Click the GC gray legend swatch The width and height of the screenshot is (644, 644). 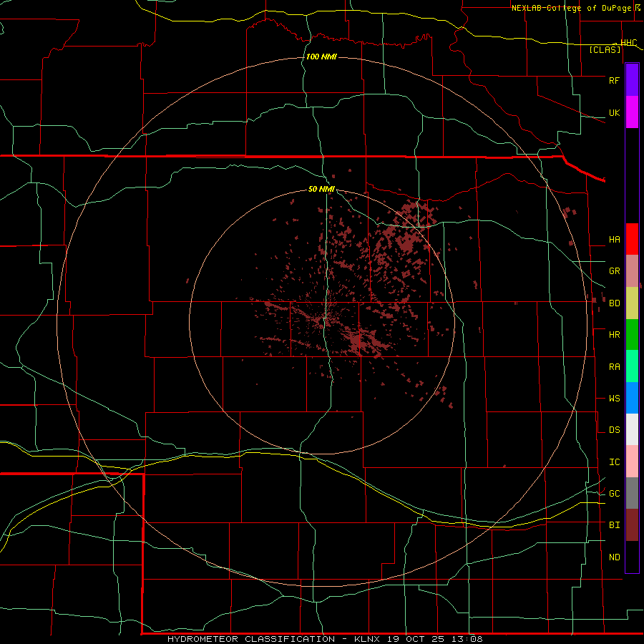point(632,493)
